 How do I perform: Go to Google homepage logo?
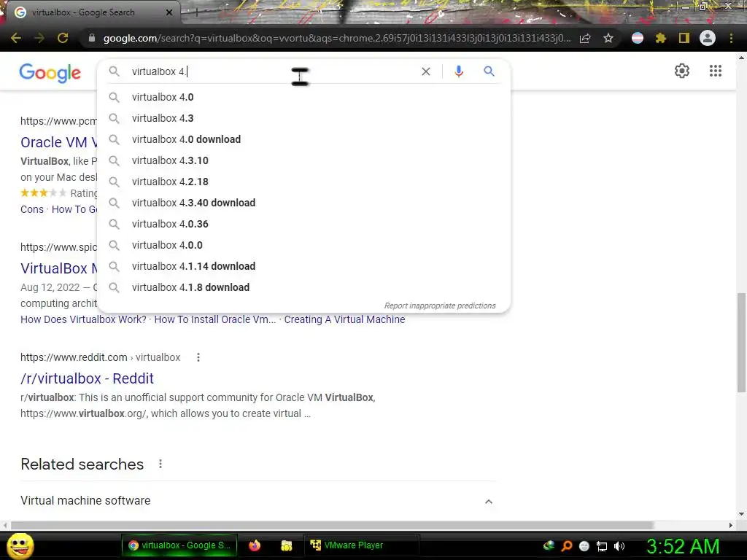[50, 73]
